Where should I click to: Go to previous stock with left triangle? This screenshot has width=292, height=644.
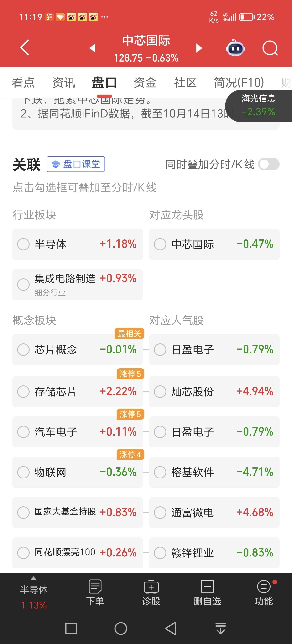pos(93,48)
